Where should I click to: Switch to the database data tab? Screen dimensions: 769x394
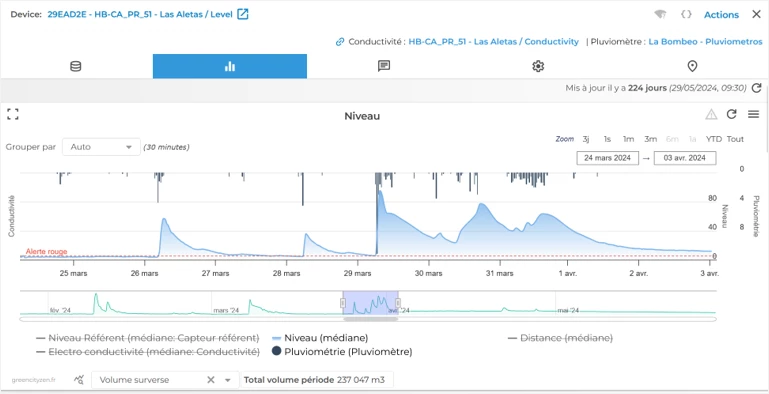pos(76,66)
